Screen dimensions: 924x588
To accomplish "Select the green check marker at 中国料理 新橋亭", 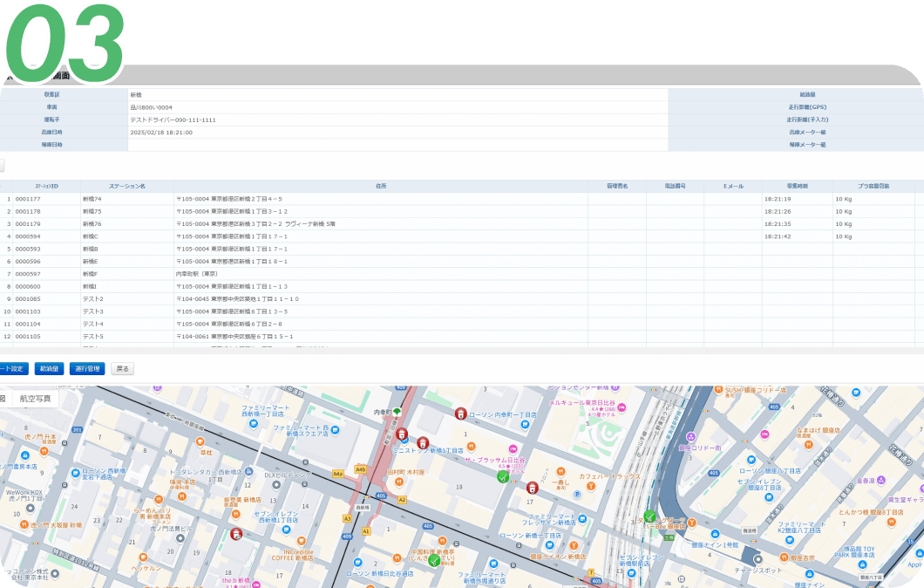I will 434,560.
